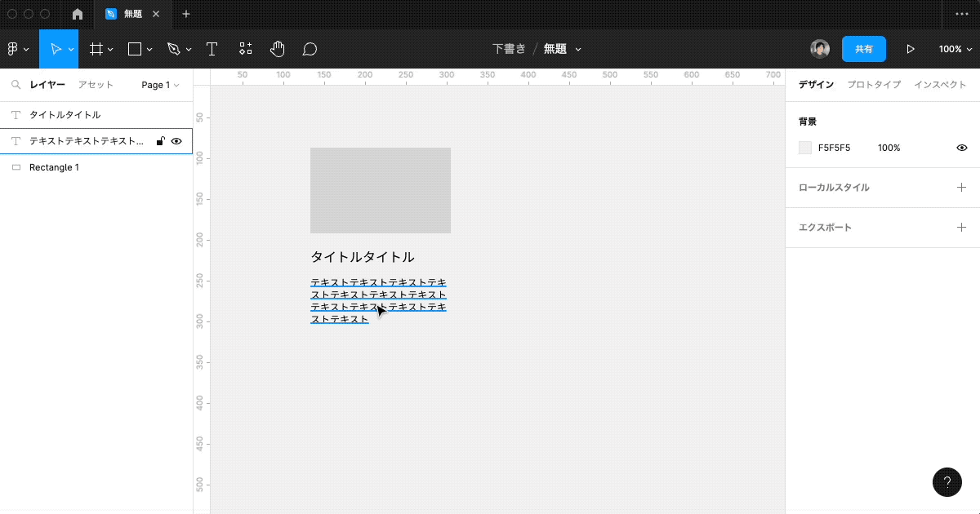The image size is (980, 514).
Task: Open the comment tool
Action: 310,49
